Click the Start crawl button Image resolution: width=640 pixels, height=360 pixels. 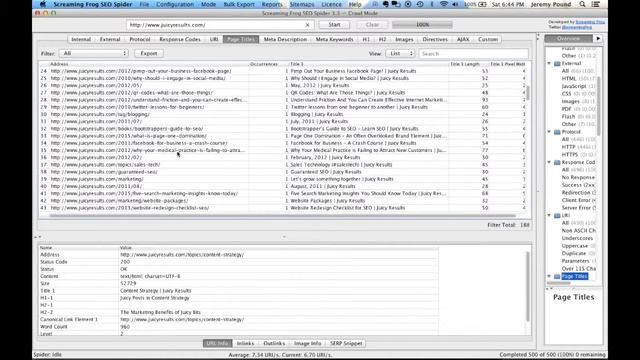(x=334, y=25)
